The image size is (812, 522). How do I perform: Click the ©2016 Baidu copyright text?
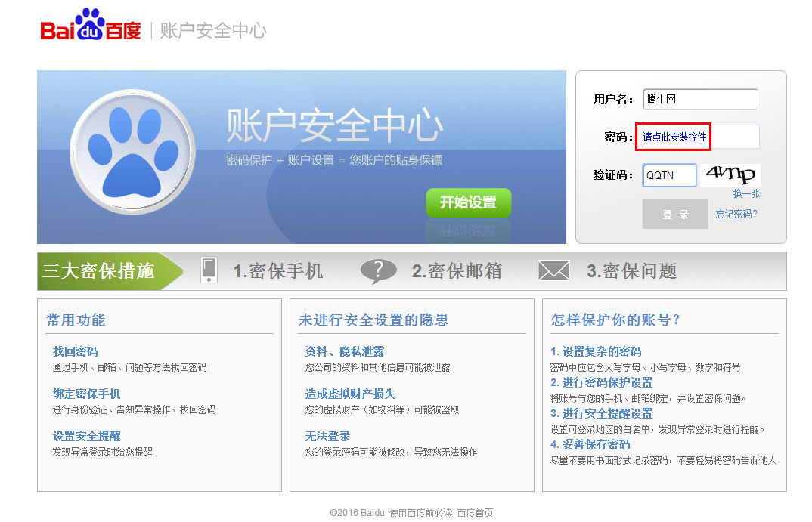pyautogui.click(x=358, y=513)
